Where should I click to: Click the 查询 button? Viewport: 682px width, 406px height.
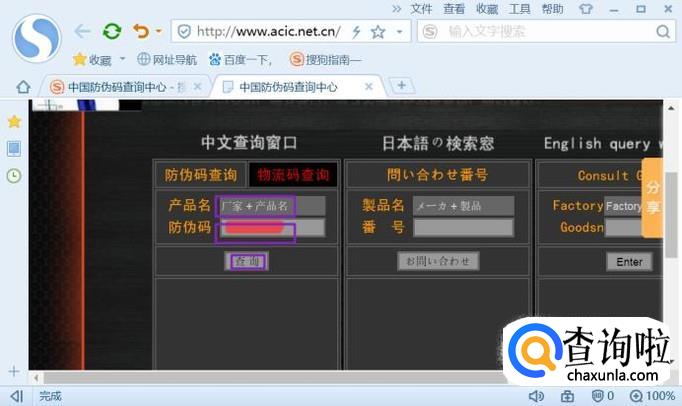tap(247, 261)
